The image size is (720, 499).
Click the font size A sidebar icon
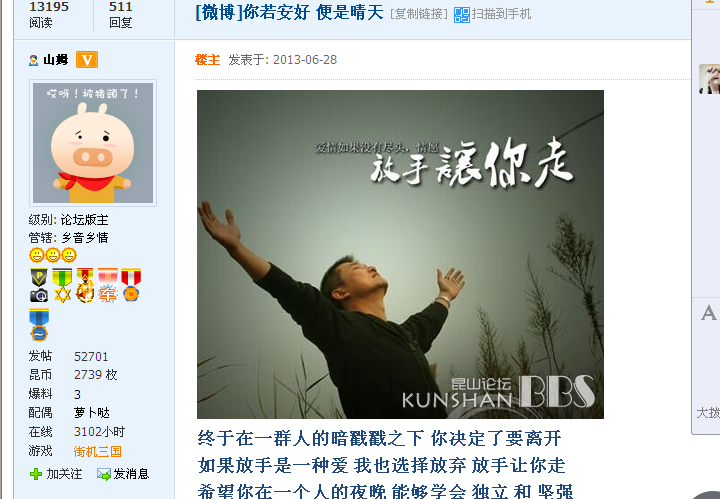(709, 314)
